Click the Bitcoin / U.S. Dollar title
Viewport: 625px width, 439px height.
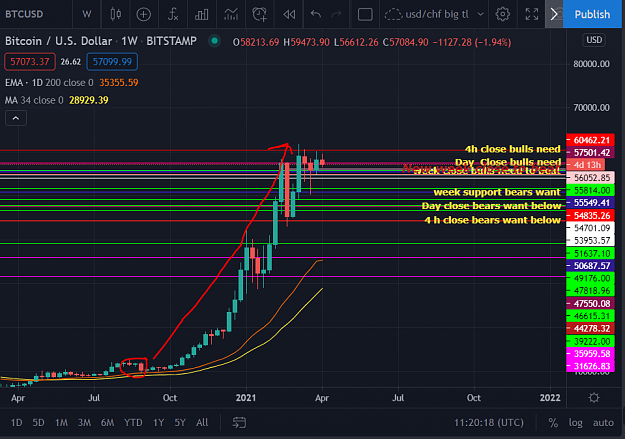click(x=59, y=41)
